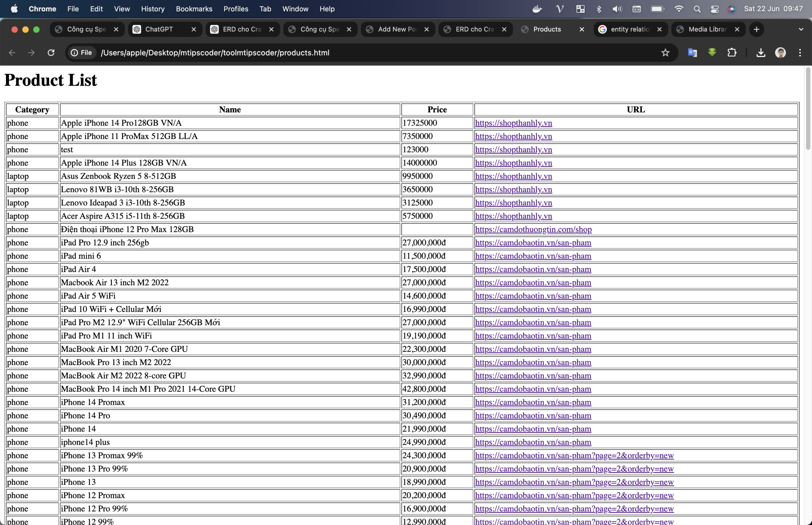Open the volume control in menu bar

[x=617, y=9]
